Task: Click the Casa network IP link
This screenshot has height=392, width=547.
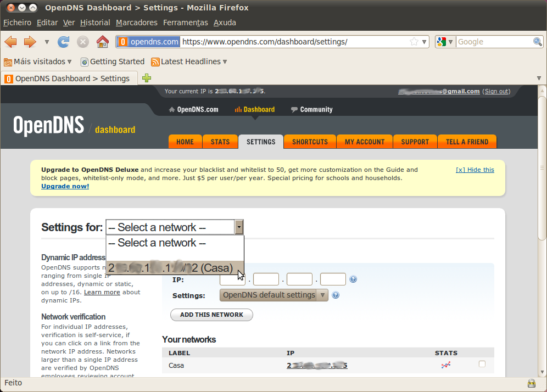Action: 317,366
